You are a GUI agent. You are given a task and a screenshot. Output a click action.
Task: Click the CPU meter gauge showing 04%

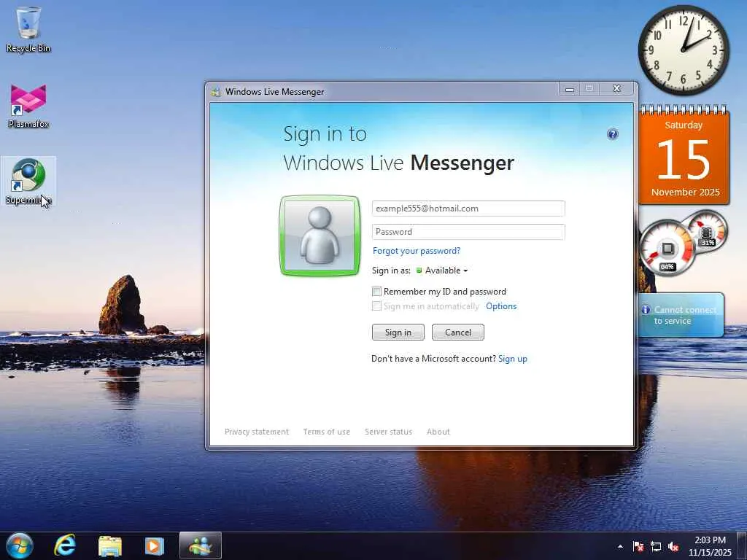[667, 249]
